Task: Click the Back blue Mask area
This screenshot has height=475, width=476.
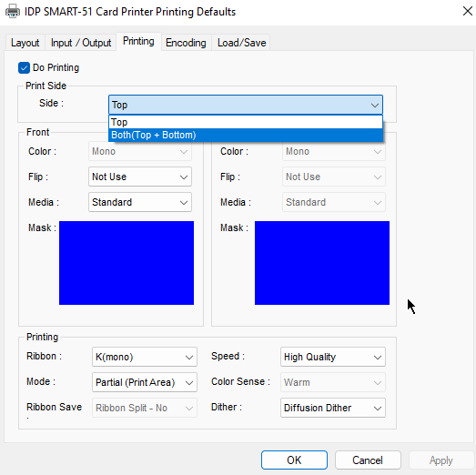Action: coord(322,263)
